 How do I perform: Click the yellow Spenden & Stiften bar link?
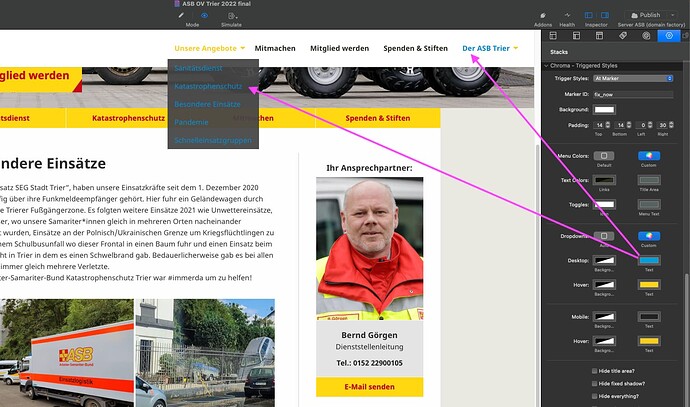(x=378, y=118)
